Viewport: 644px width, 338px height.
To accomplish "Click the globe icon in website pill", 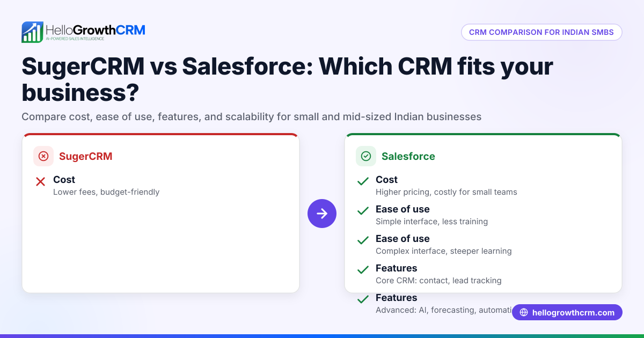I will click(524, 312).
